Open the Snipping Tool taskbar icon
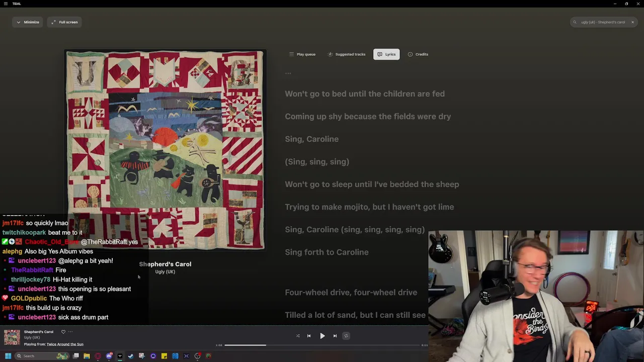 [x=142, y=356]
